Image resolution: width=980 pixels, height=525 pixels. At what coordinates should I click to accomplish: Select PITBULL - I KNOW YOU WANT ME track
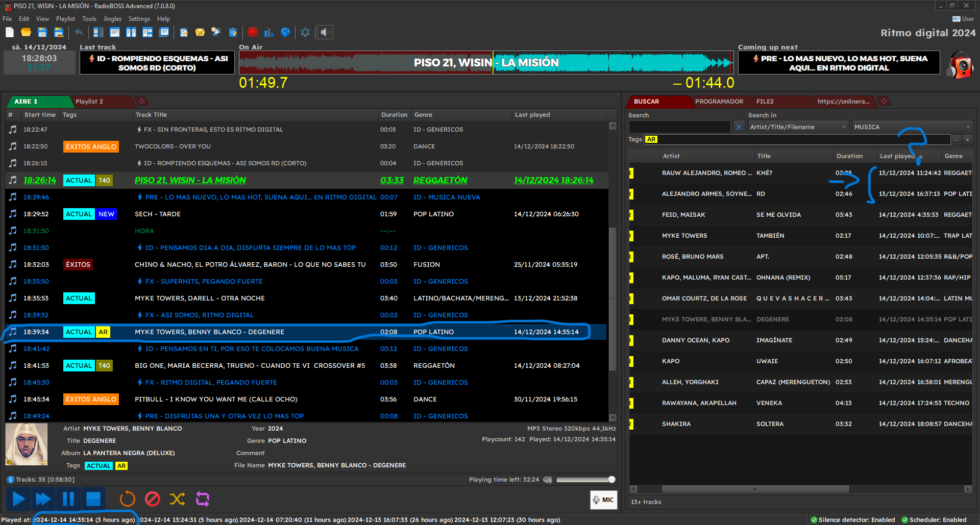point(306,399)
